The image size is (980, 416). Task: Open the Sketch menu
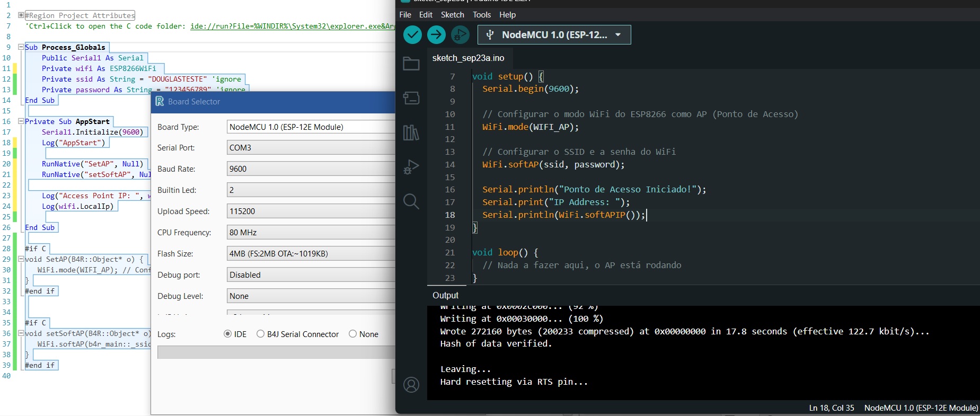tap(452, 15)
